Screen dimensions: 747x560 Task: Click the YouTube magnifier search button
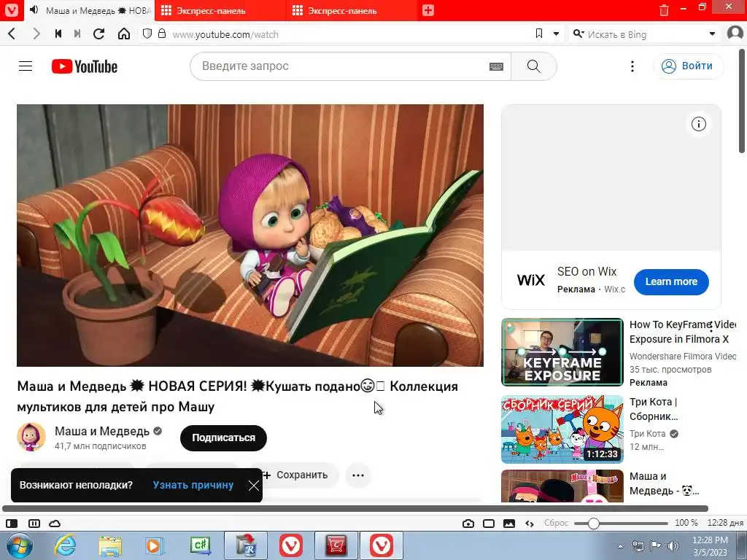click(x=533, y=66)
